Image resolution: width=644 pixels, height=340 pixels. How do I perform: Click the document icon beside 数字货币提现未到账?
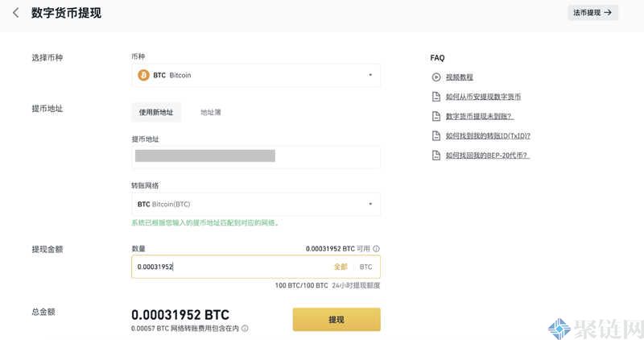436,116
